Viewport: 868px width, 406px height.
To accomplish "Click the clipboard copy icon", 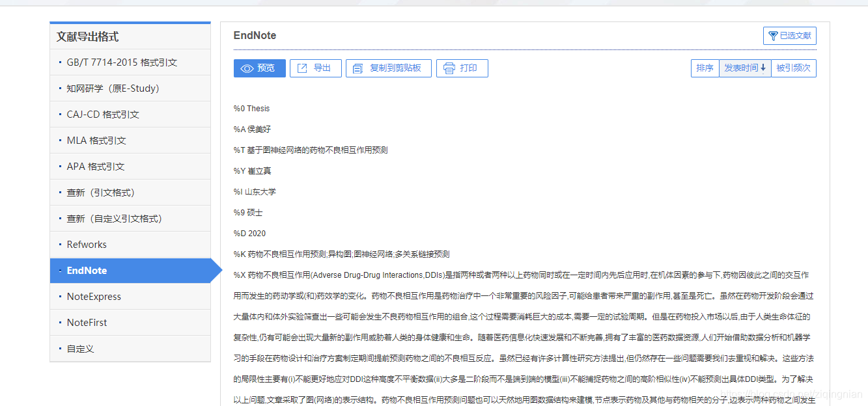I will [x=357, y=68].
